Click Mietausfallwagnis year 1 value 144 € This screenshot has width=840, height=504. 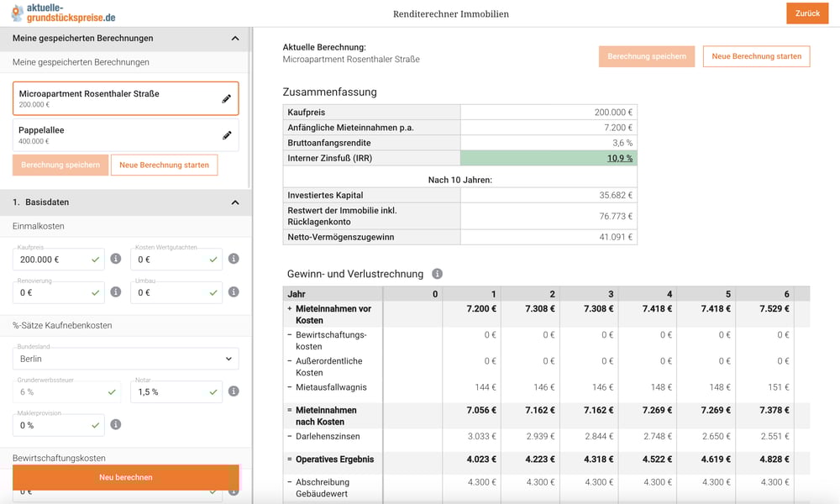coord(486,387)
